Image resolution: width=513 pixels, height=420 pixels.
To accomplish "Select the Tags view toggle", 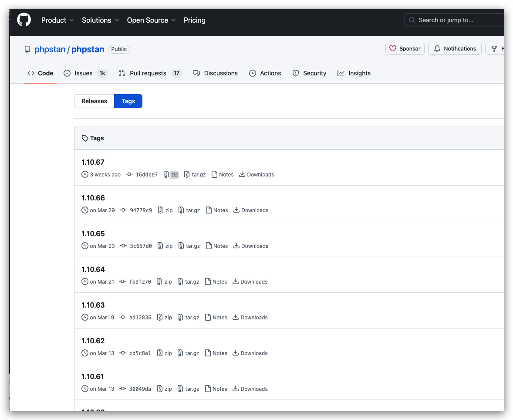I will 128,101.
